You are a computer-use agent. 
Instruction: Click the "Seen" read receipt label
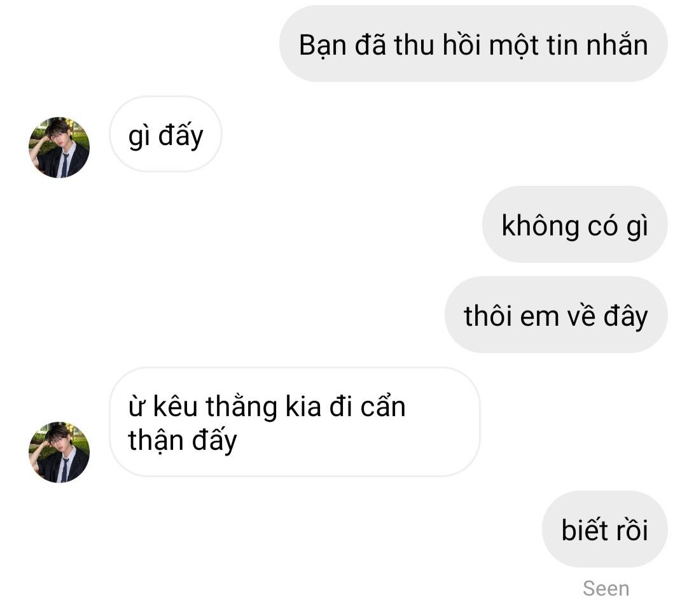pyautogui.click(x=606, y=589)
